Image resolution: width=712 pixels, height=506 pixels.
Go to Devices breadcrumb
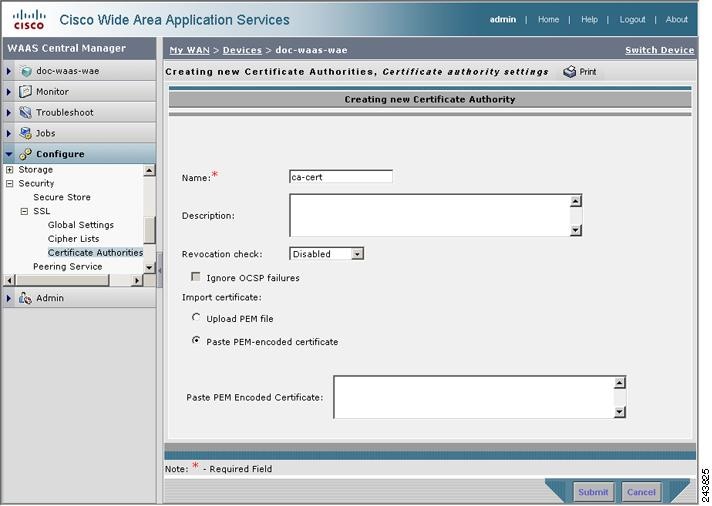[242, 50]
